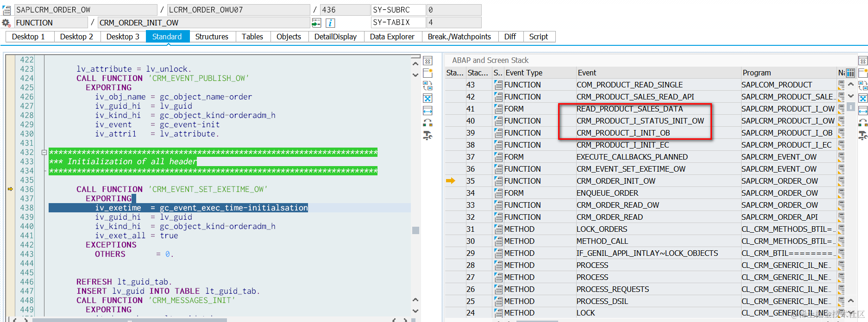The height and width of the screenshot is (322, 868).
Task: Click the Event column header in the stack
Action: pos(658,73)
